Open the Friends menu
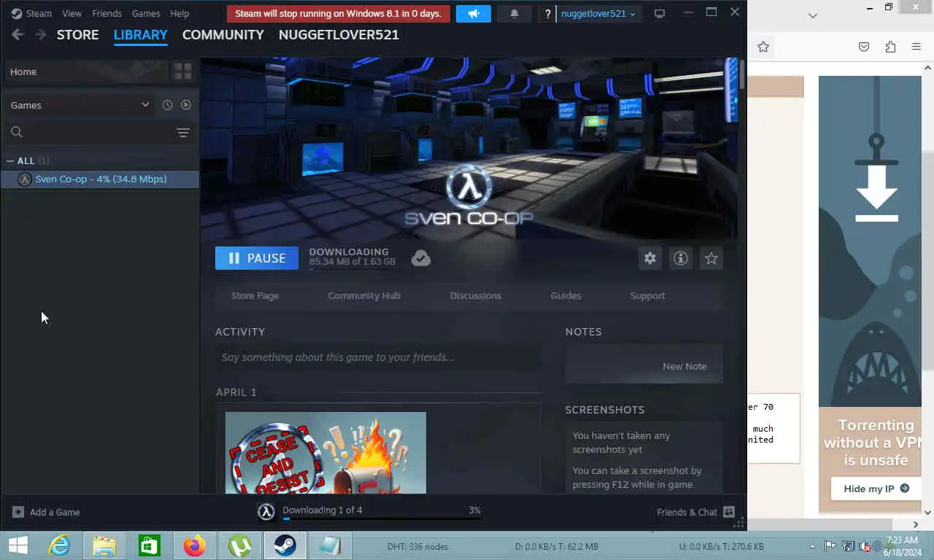 point(107,13)
